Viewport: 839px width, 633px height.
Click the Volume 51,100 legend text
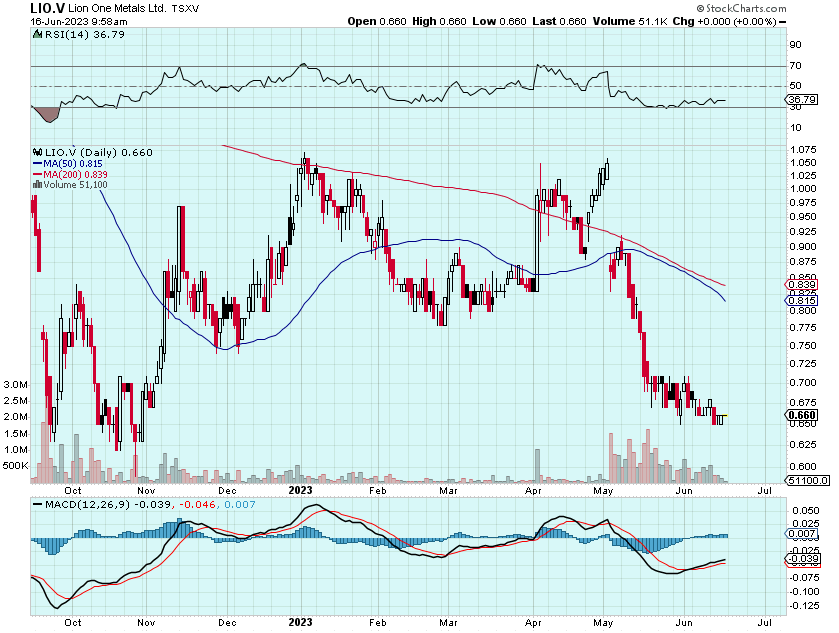click(x=75, y=185)
